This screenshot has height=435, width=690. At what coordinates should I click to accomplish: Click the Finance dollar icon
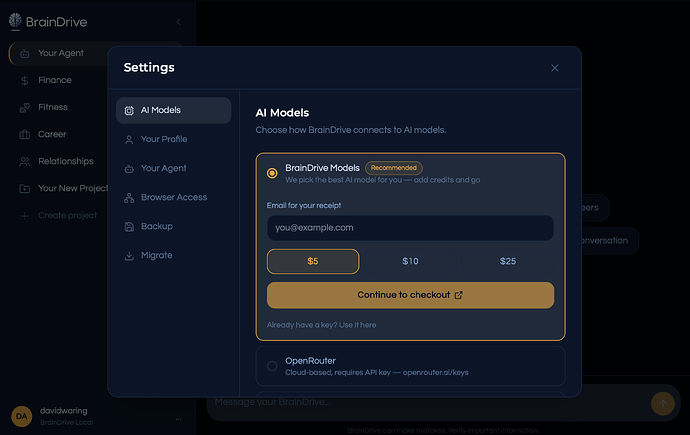click(25, 80)
